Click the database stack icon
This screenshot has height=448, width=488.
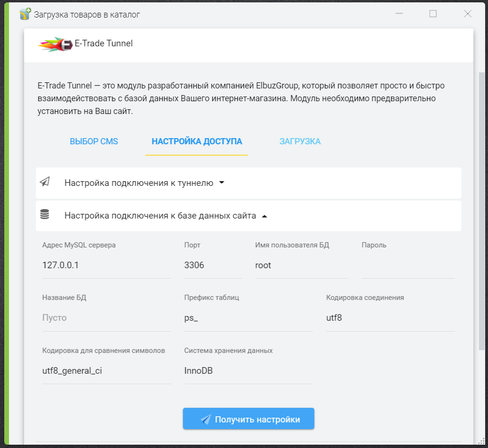[x=44, y=215]
